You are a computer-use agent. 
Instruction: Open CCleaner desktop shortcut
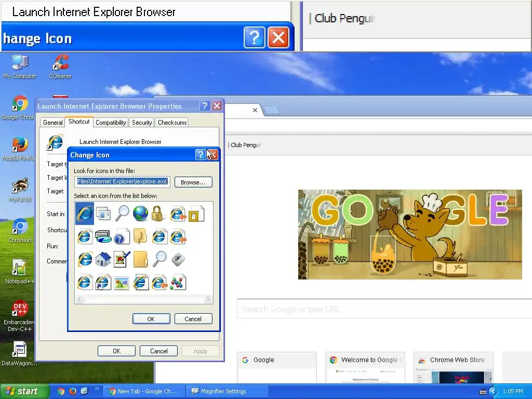click(x=60, y=66)
